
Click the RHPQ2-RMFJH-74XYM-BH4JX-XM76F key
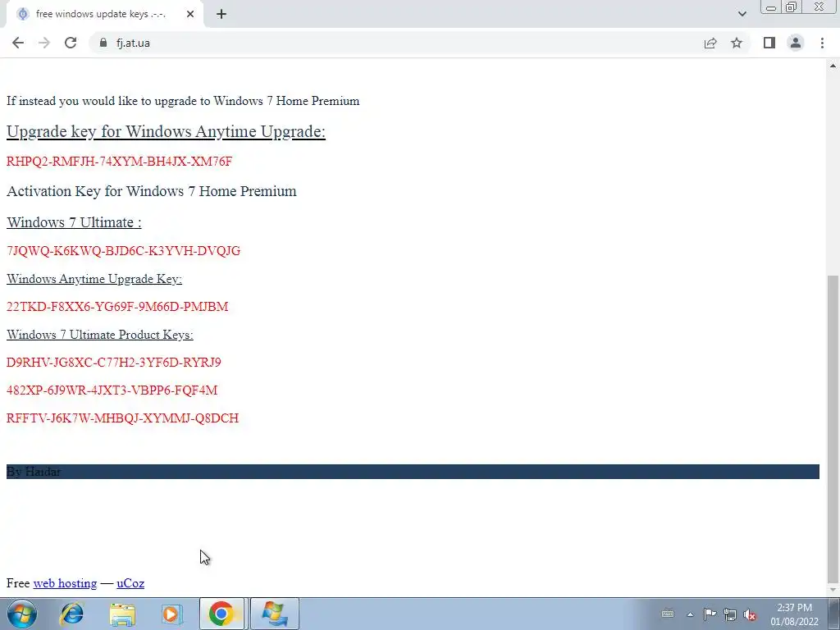point(119,162)
